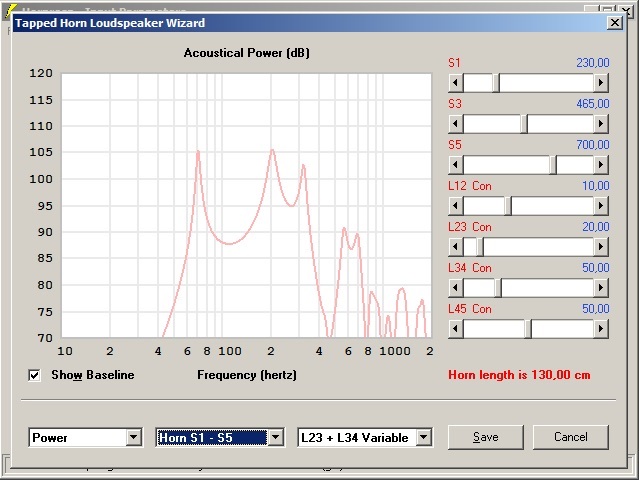Image resolution: width=639 pixels, height=480 pixels.
Task: Click the Acoustical Power (dB) chart title
Action: [247, 53]
